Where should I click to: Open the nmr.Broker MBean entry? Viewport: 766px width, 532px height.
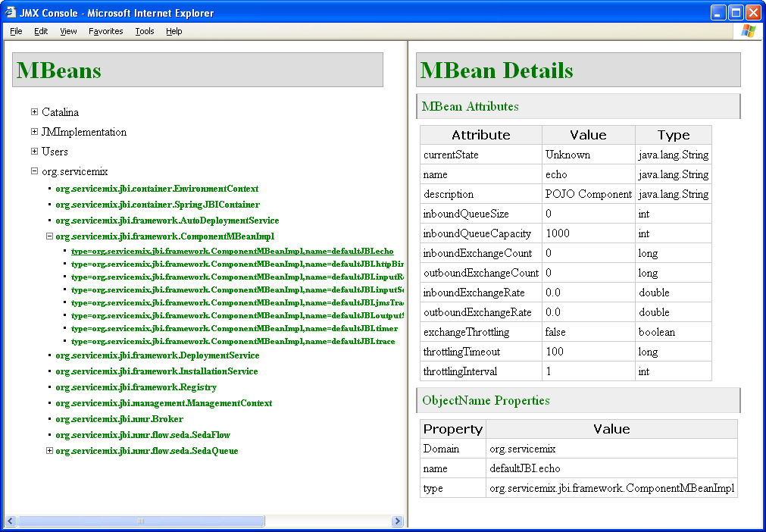point(119,419)
